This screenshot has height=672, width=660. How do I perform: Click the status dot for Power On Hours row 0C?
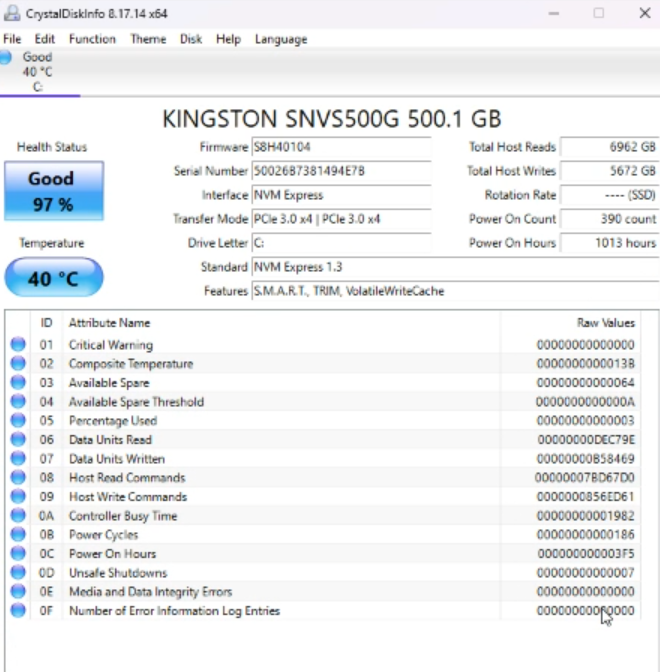[18, 553]
